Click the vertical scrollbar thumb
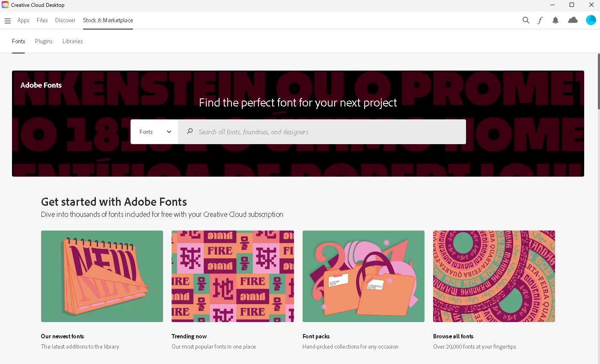This screenshot has width=600, height=364. click(x=598, y=81)
